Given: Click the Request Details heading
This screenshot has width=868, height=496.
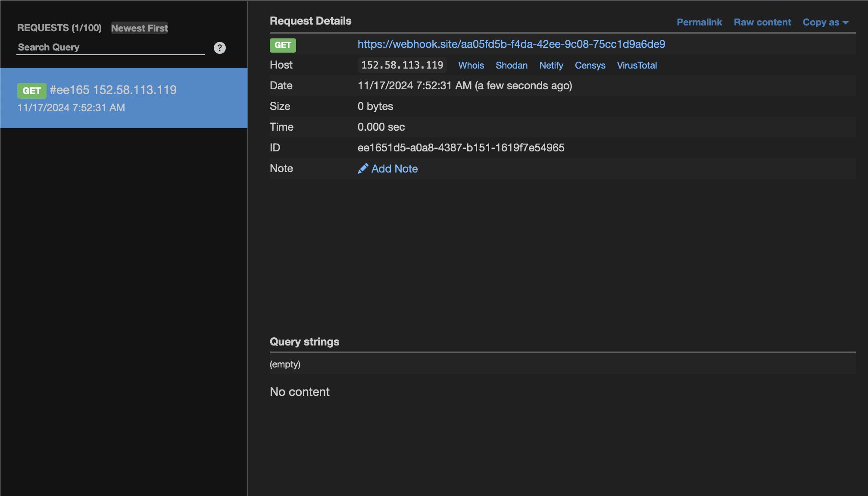Looking at the screenshot, I should click(310, 21).
